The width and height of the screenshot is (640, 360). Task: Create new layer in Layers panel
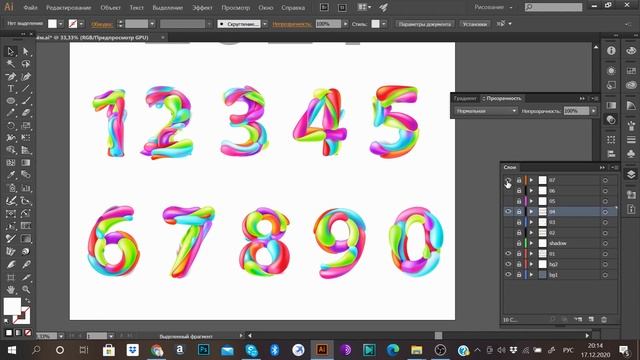591,320
